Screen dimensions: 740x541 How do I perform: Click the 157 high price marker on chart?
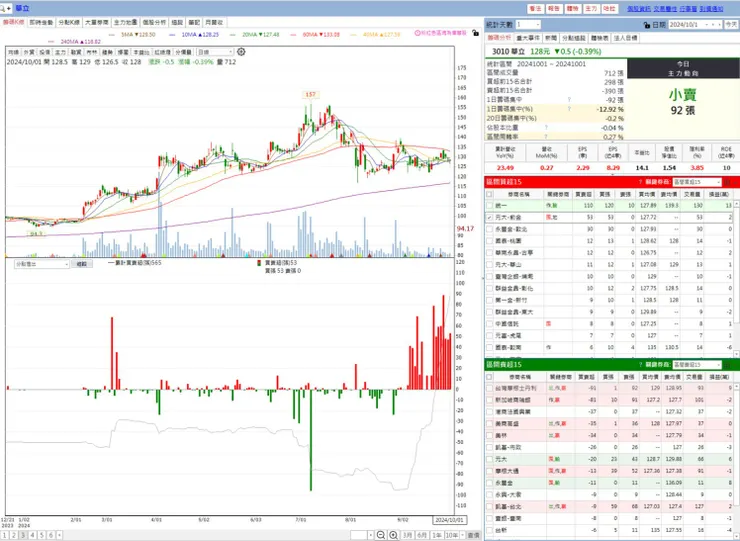click(310, 94)
